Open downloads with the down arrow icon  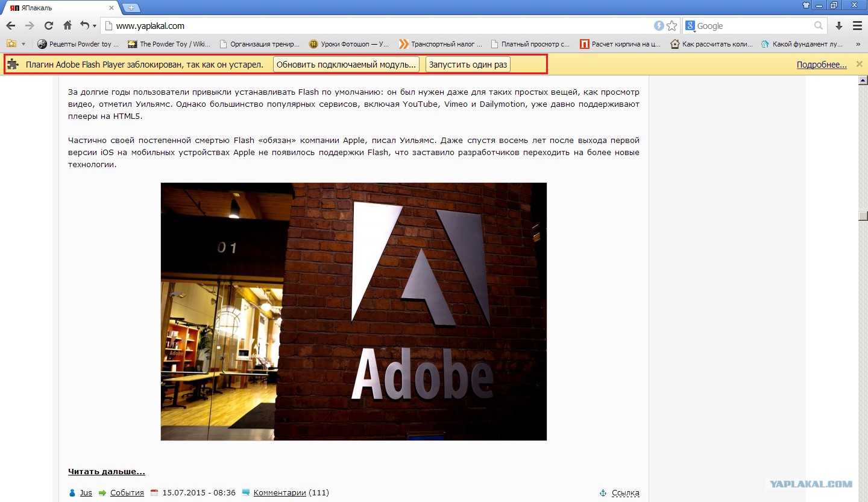(x=838, y=26)
